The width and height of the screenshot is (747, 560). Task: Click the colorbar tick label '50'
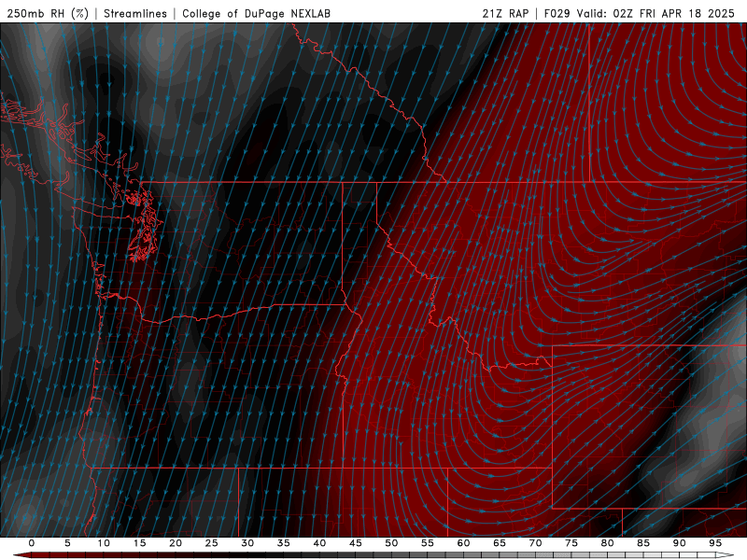pos(391,543)
